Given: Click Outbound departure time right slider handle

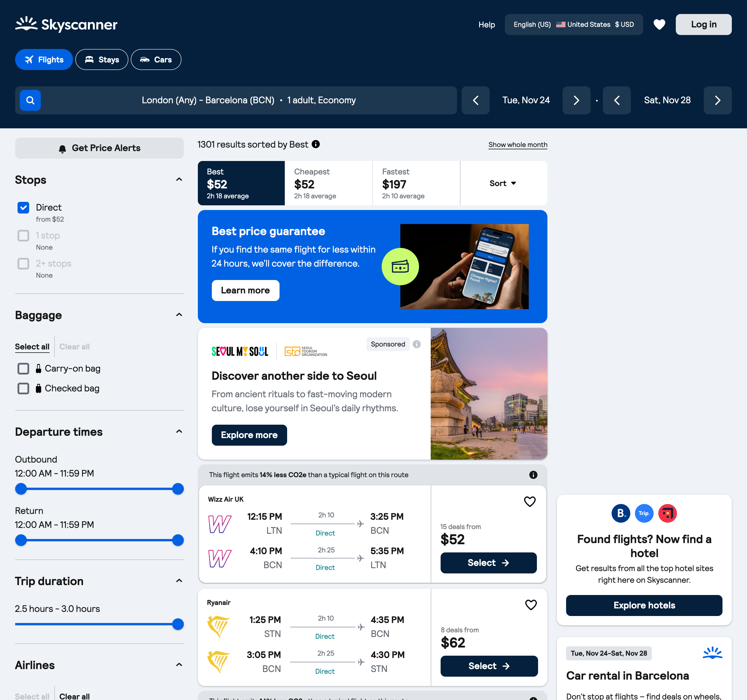Looking at the screenshot, I should [x=178, y=489].
